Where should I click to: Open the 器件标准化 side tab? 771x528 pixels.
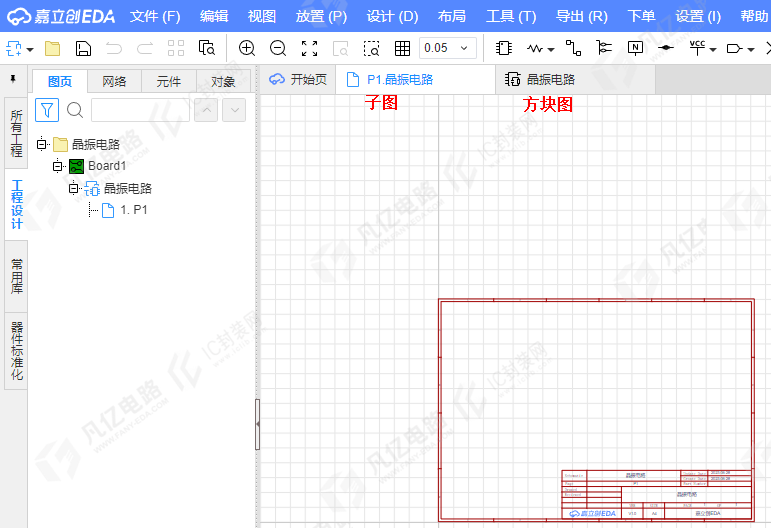[17, 351]
